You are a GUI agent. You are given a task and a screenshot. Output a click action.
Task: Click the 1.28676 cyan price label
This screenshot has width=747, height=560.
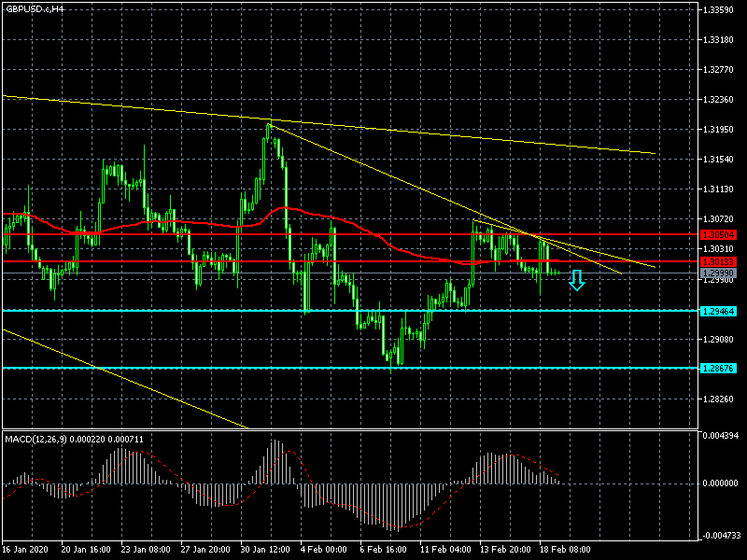(718, 368)
